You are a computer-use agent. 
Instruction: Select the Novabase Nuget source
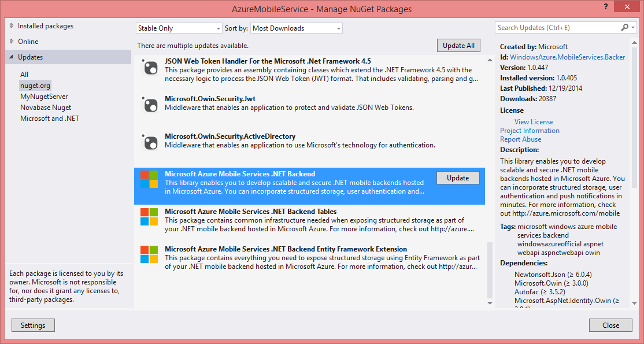46,108
